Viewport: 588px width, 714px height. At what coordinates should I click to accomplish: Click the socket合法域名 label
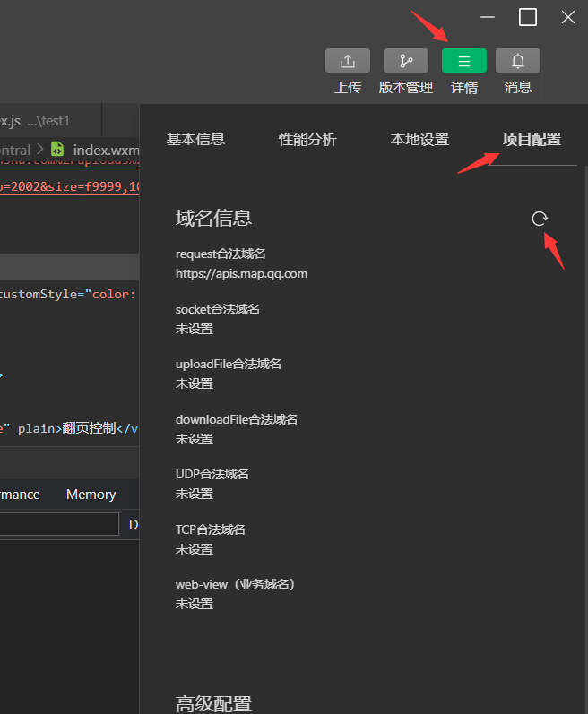click(218, 309)
